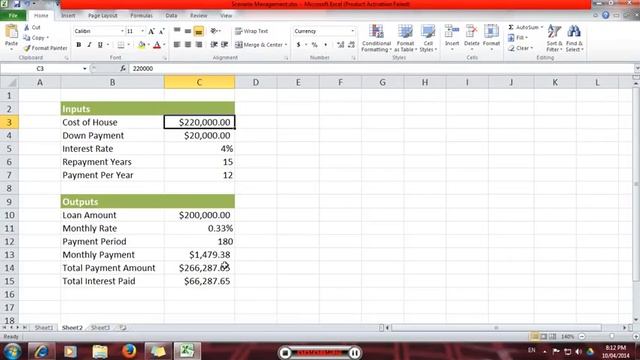Click Insert Function fx button
640x360 pixels.
122,69
